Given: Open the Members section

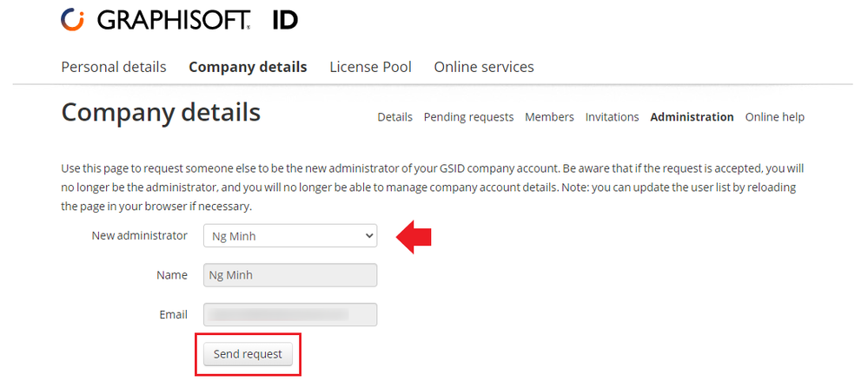Looking at the screenshot, I should pyautogui.click(x=549, y=117).
